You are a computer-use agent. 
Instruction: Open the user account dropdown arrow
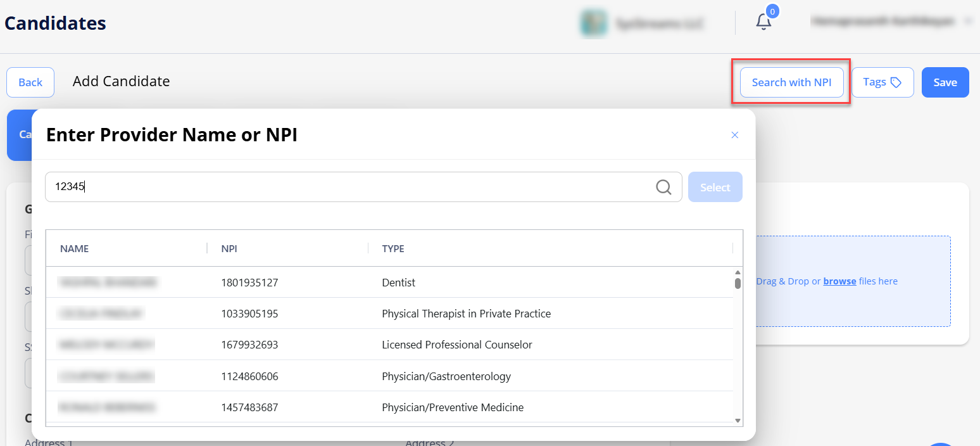(x=968, y=22)
